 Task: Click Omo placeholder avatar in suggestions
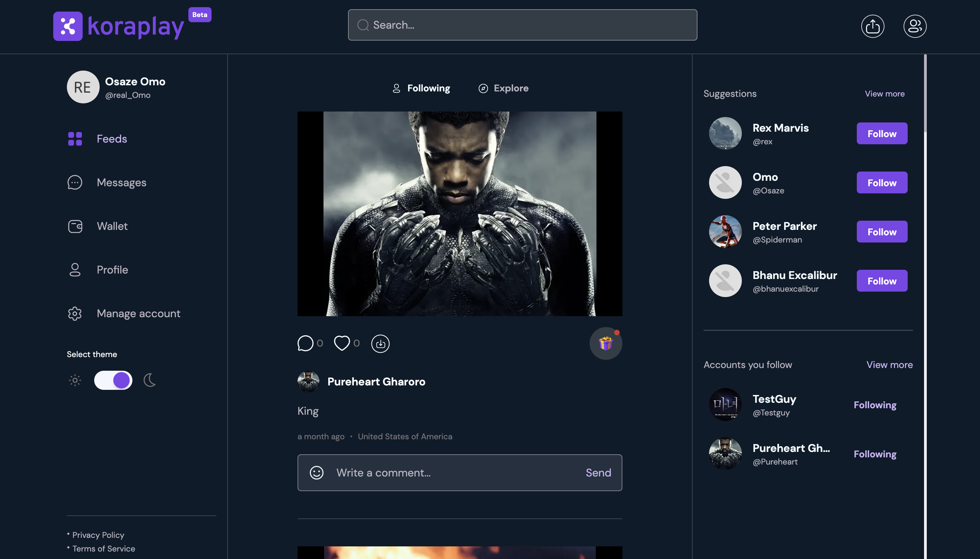pyautogui.click(x=725, y=182)
